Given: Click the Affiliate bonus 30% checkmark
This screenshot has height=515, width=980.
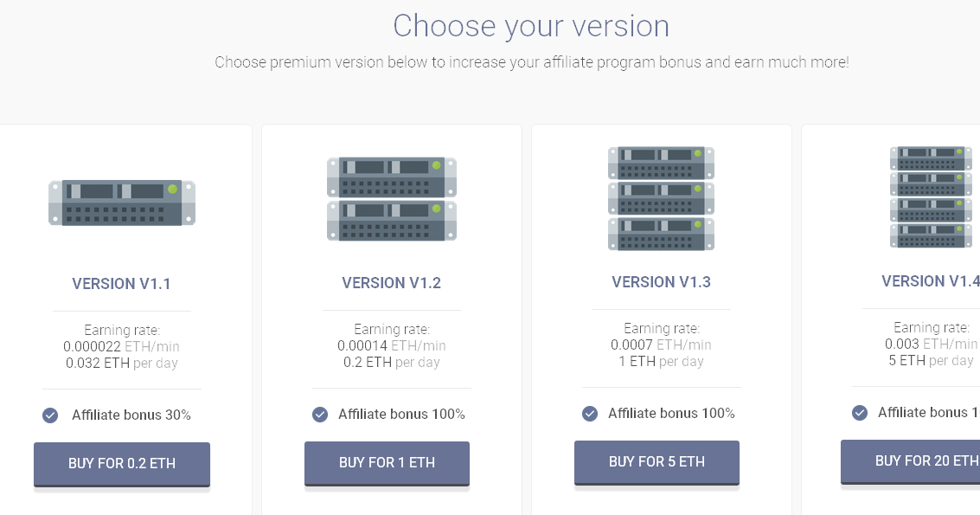Looking at the screenshot, I should [x=49, y=415].
